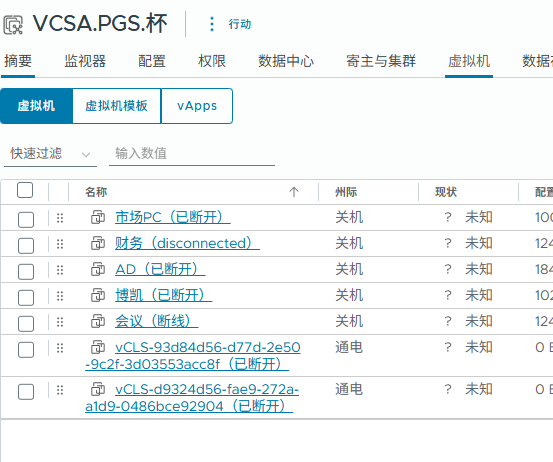
Task: Click unknown status question mark for AD
Action: click(x=448, y=269)
